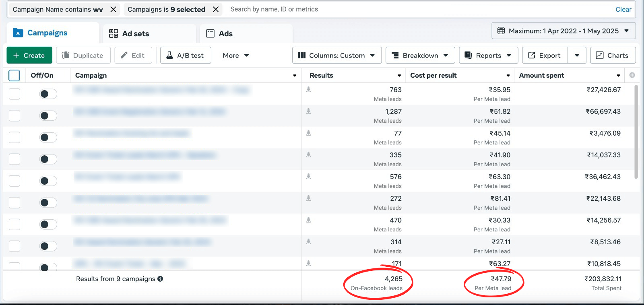Remove the Campaigns is 9 selected filter
The width and height of the screenshot is (644, 305).
tap(216, 9)
